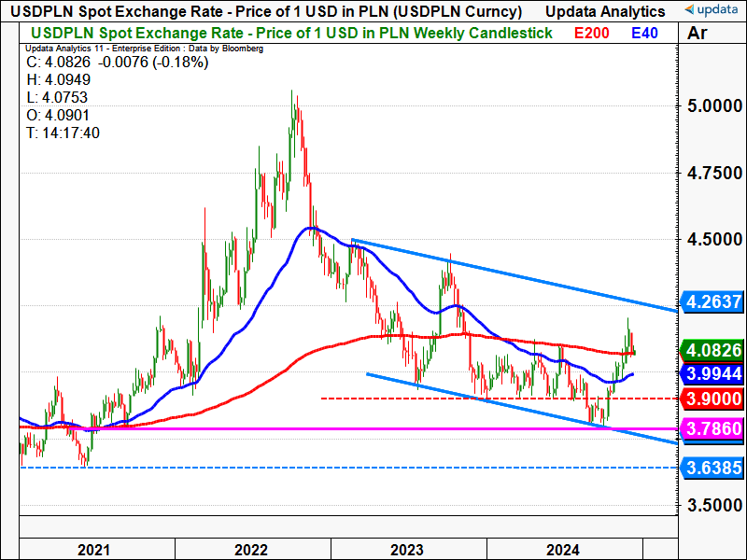Screen dimensions: 747x560
Task: Click the 2023 label on time axis
Action: pyautogui.click(x=407, y=550)
